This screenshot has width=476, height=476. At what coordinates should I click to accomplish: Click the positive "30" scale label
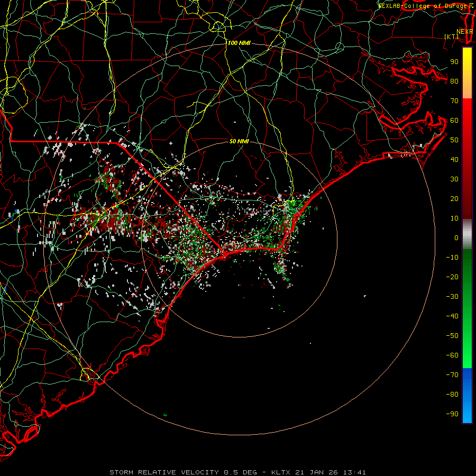pyautogui.click(x=454, y=179)
